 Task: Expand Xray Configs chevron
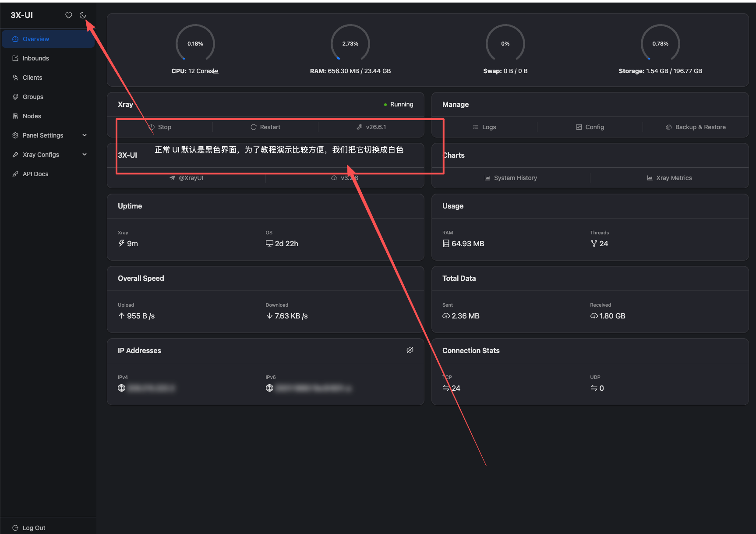pyautogui.click(x=85, y=155)
